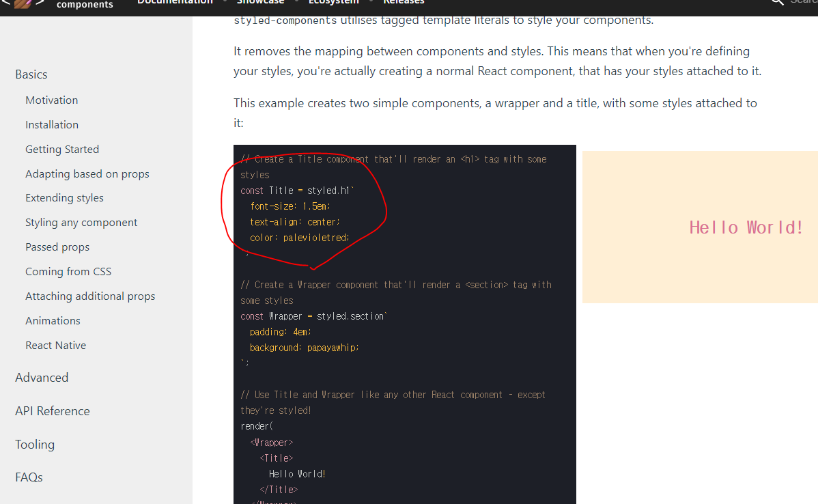Click 'const Title = styled.h1' code line
Screen dimensions: 818x504
coord(297,191)
